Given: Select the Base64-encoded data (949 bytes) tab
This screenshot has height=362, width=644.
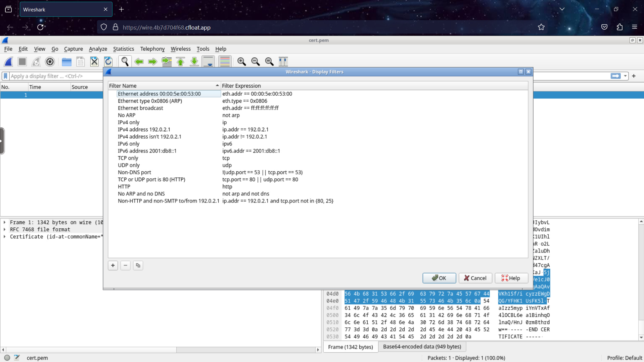Looking at the screenshot, I should [422, 347].
